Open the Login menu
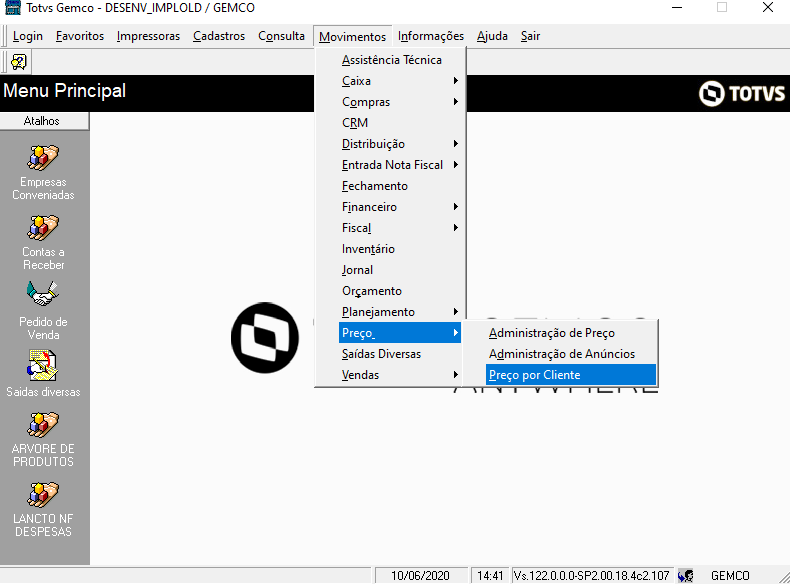Image resolution: width=790 pixels, height=584 pixels. (28, 36)
